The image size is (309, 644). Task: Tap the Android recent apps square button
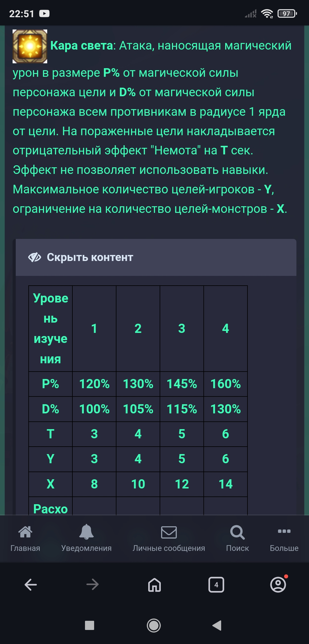[x=90, y=625]
